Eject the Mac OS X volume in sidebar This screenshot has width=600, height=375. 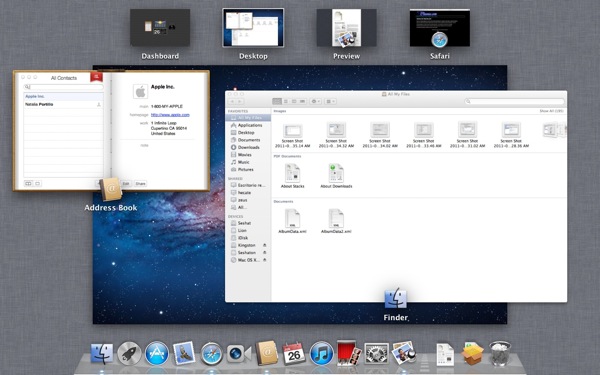point(264,260)
